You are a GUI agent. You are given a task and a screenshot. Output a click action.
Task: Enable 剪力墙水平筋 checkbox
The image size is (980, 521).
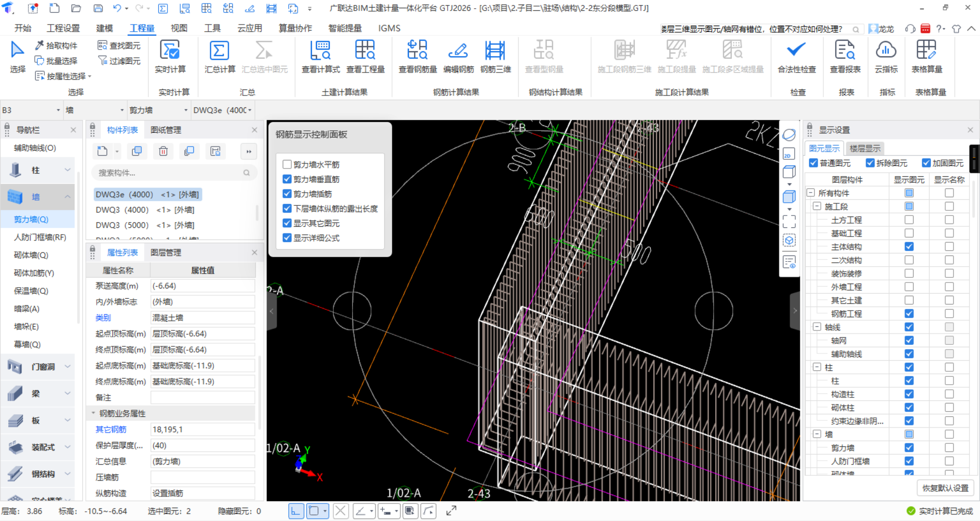point(287,164)
